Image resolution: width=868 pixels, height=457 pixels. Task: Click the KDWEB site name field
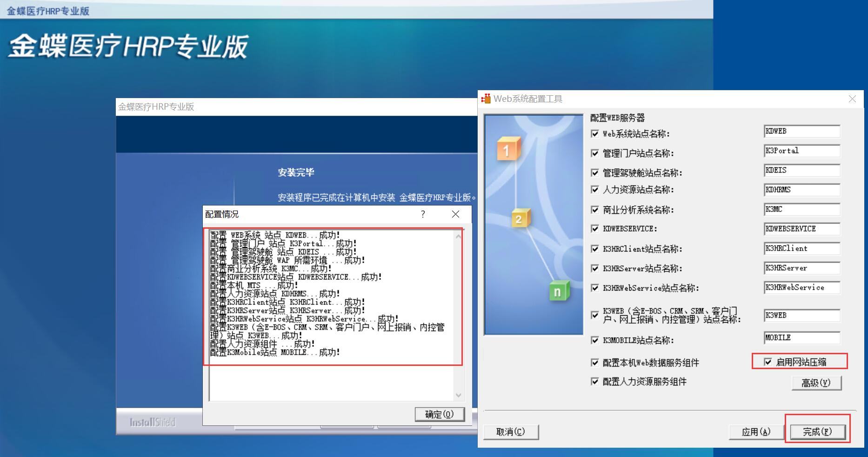802,132
